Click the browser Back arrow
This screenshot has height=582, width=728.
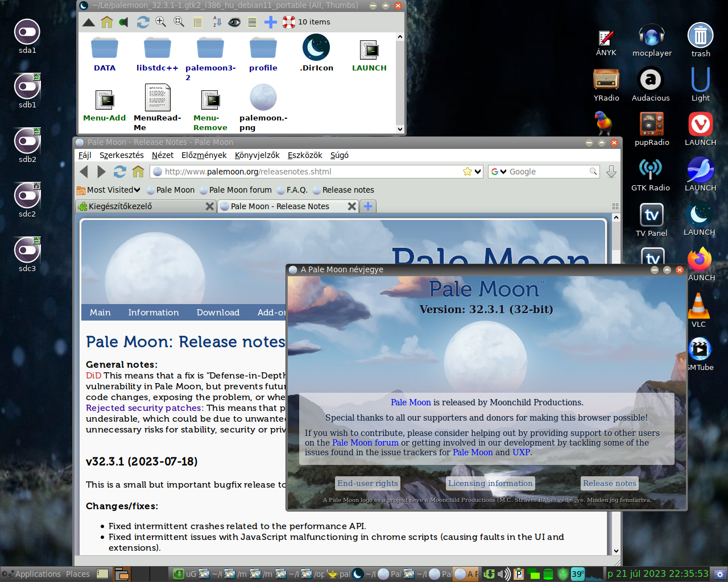click(84, 172)
